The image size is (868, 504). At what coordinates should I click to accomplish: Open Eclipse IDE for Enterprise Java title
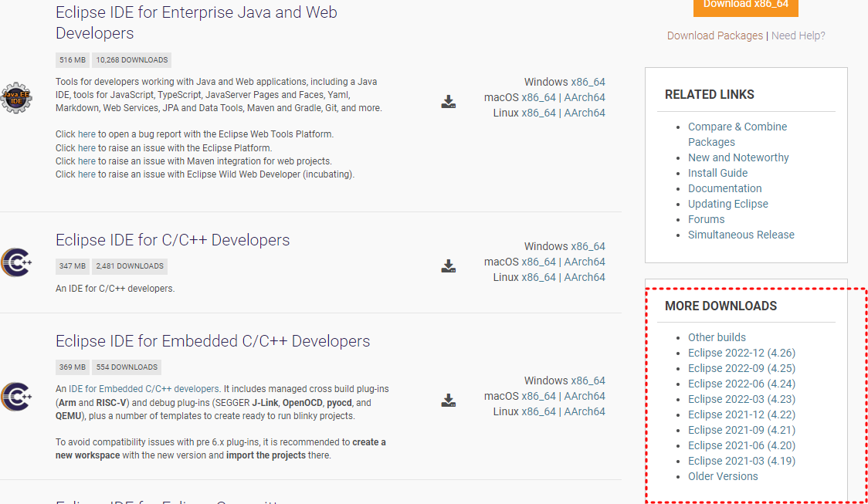196,22
